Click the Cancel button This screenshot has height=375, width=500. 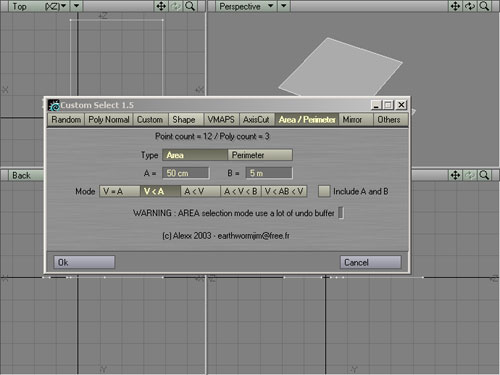[x=370, y=262]
